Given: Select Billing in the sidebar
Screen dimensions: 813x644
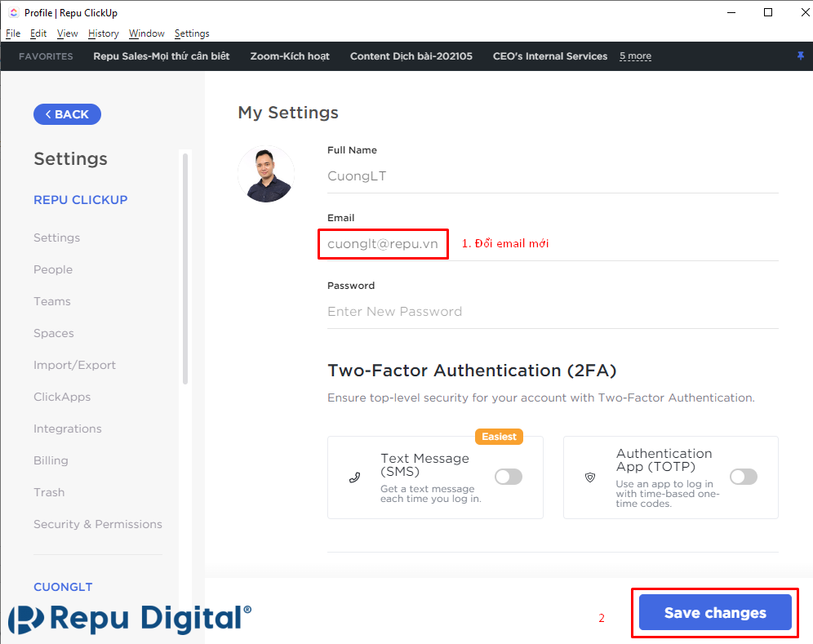Looking at the screenshot, I should (51, 460).
